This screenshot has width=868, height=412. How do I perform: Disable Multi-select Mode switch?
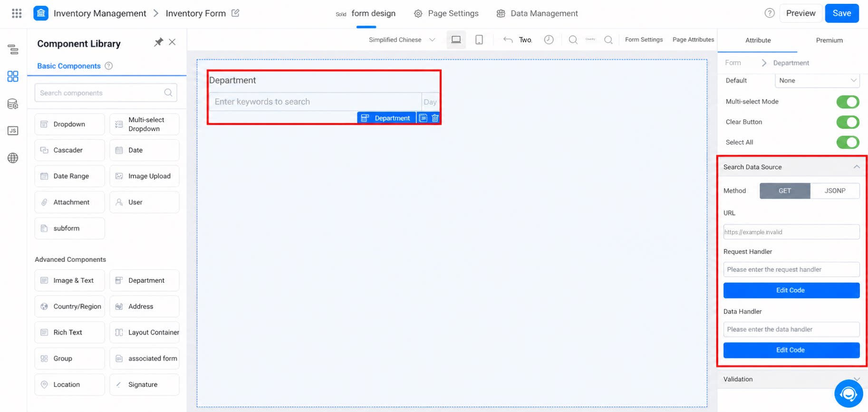pos(848,102)
